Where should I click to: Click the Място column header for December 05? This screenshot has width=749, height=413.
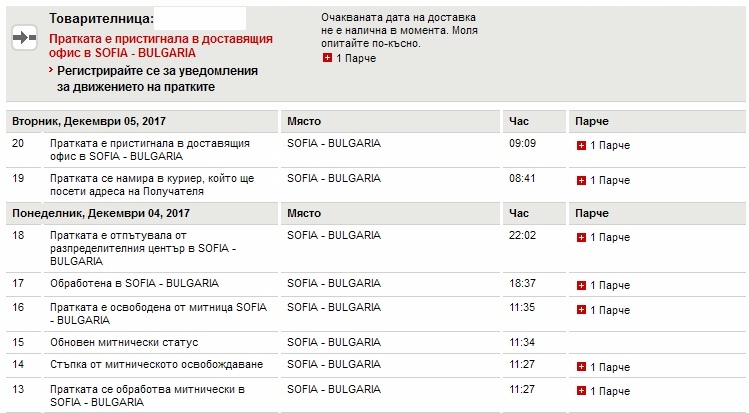pyautogui.click(x=304, y=121)
